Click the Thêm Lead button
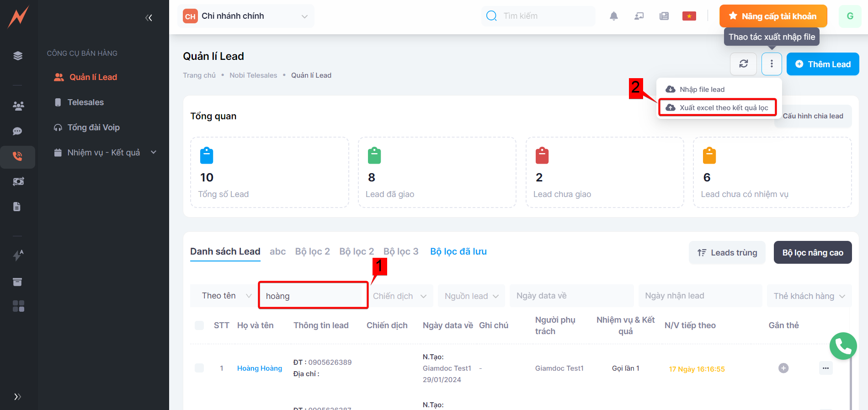This screenshot has height=410, width=868. [822, 64]
